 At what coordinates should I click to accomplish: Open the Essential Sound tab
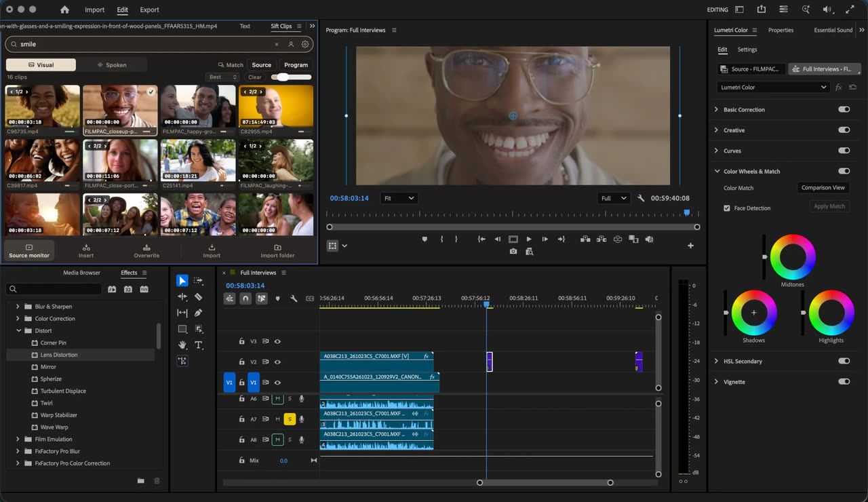pos(833,30)
